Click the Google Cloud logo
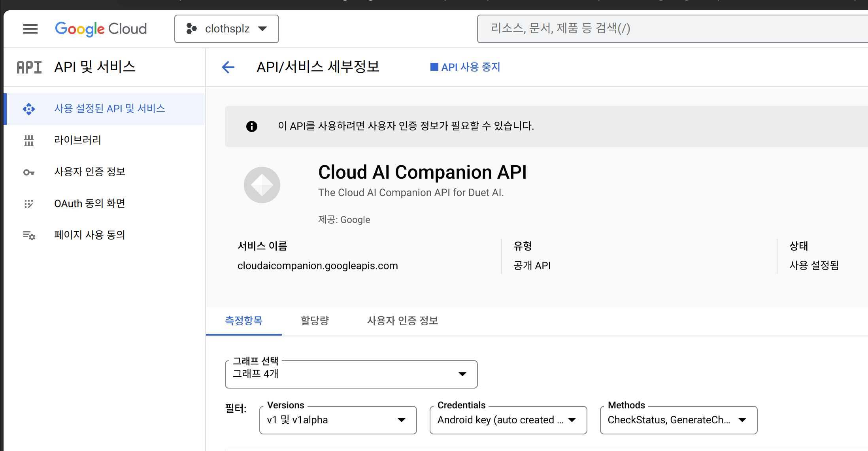This screenshot has width=868, height=451. [101, 29]
